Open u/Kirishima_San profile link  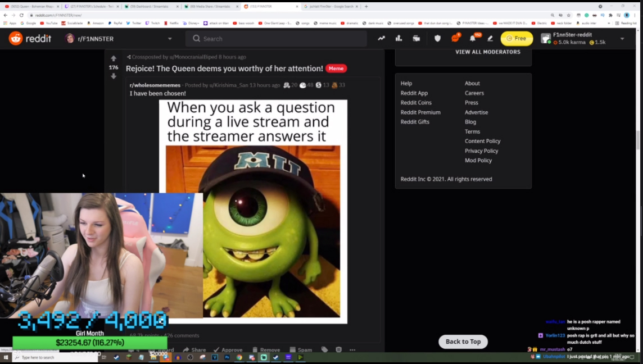point(228,85)
